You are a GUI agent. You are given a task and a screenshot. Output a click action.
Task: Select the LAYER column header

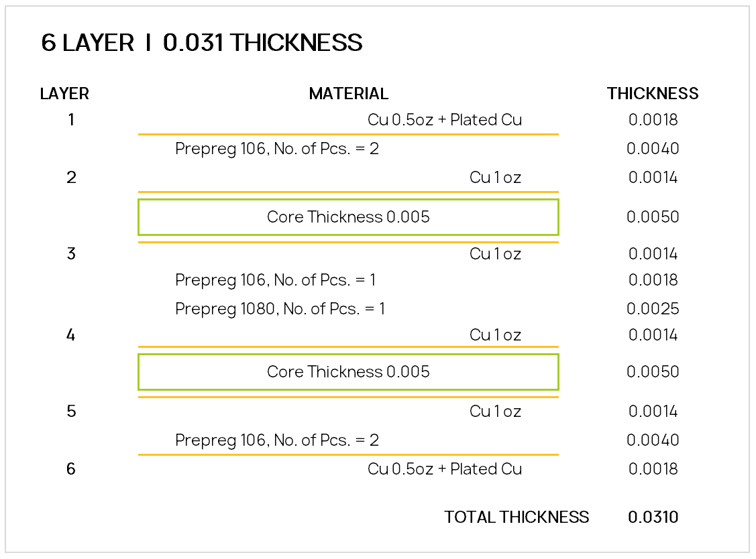click(64, 94)
